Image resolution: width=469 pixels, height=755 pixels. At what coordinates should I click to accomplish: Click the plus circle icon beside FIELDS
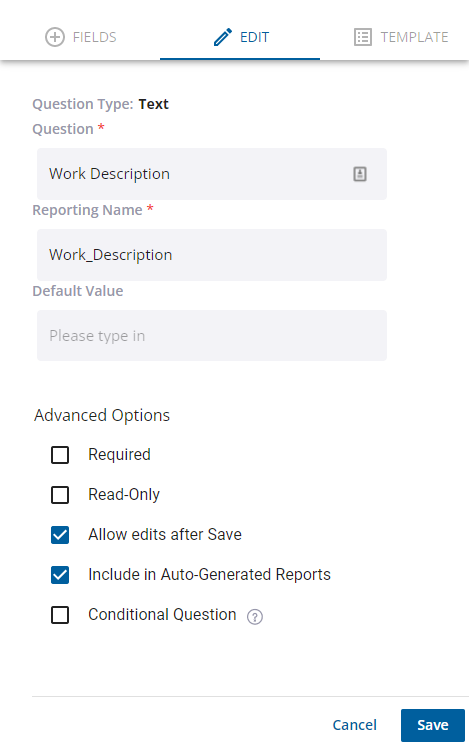[55, 37]
